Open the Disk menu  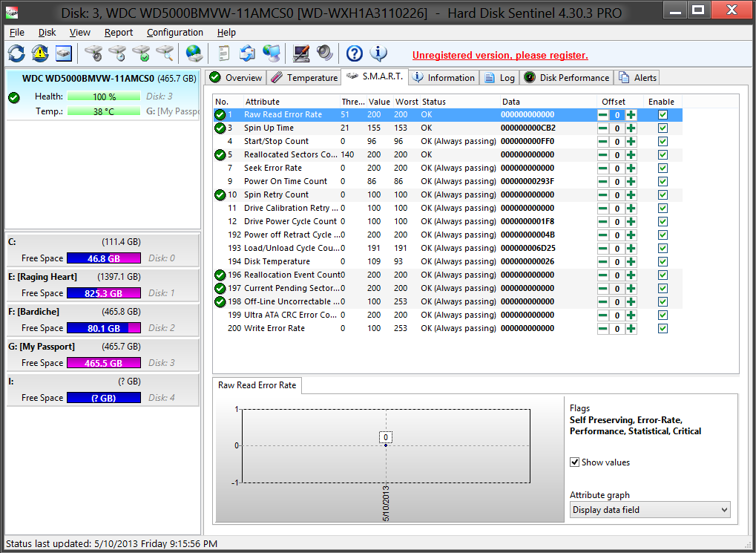point(47,33)
